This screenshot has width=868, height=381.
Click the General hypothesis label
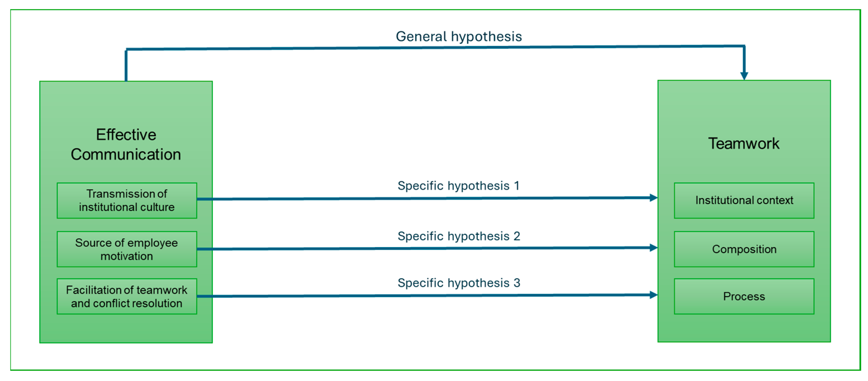[459, 36]
